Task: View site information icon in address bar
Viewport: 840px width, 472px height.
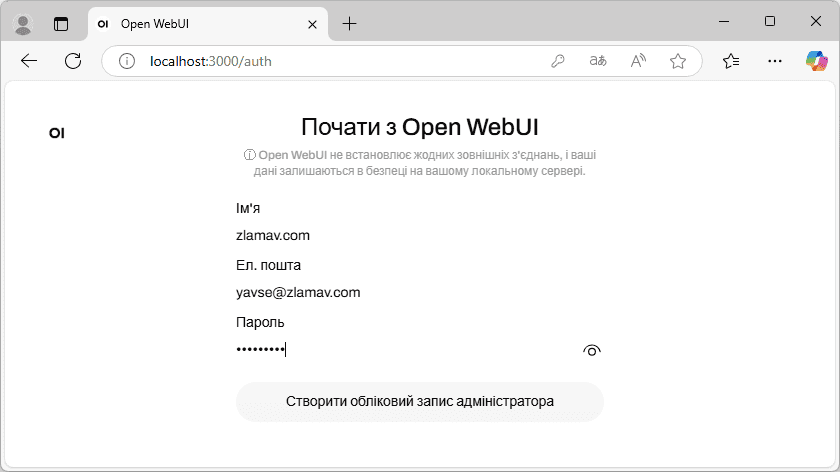Action: click(x=127, y=61)
